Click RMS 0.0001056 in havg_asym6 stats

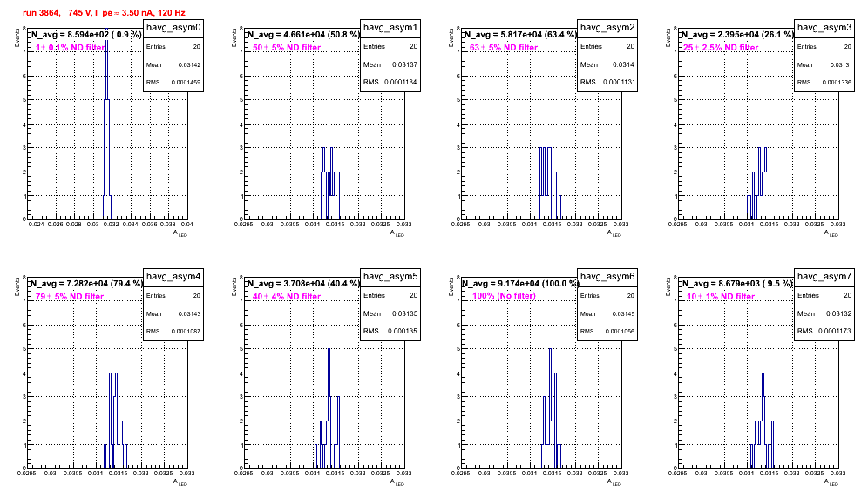click(x=607, y=331)
